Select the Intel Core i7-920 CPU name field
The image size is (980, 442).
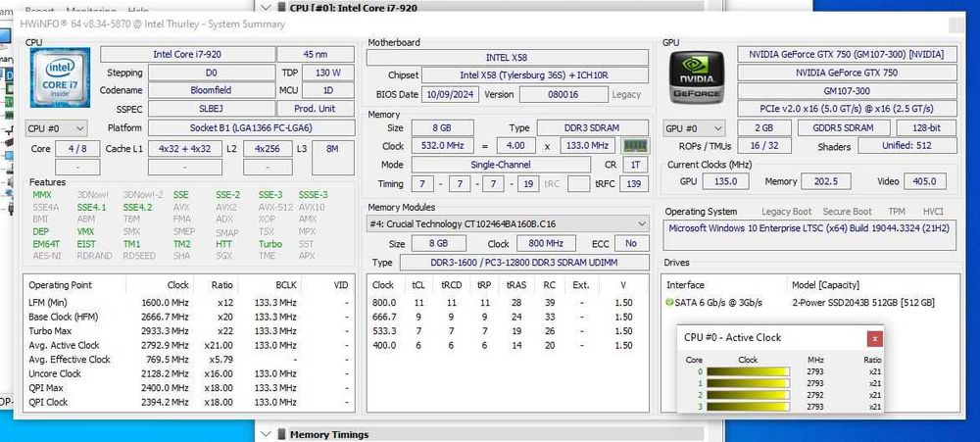click(187, 54)
